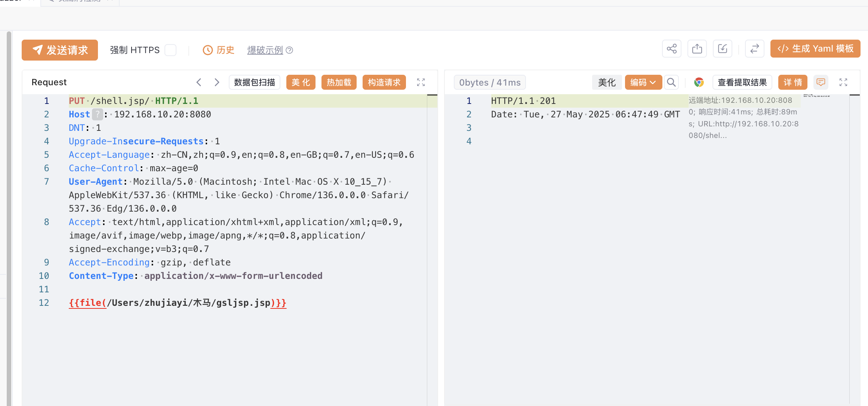Click the PUT /shell.jsp/ request line
This screenshot has height=406, width=868.
pos(133,101)
